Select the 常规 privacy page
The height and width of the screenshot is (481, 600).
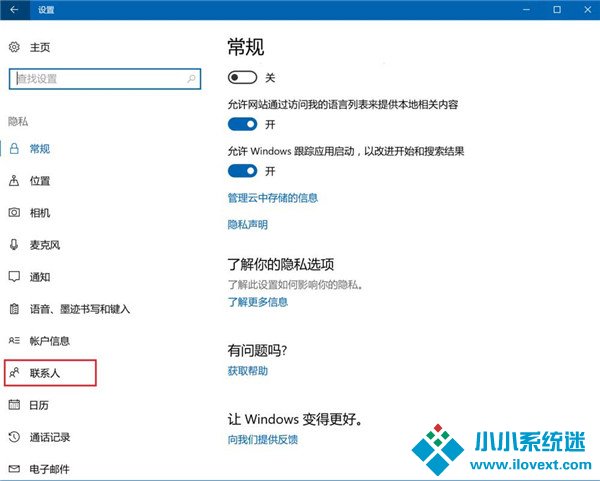40,148
